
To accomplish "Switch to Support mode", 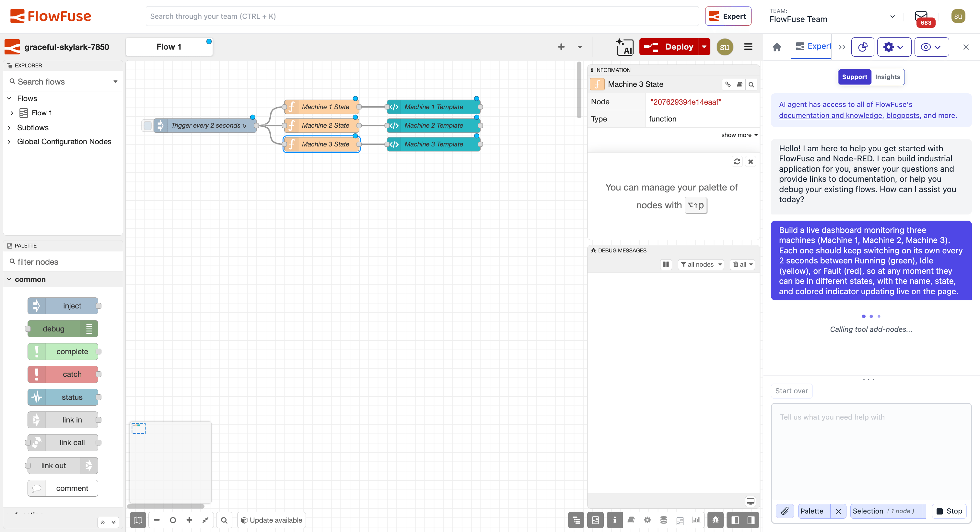I will click(x=855, y=77).
